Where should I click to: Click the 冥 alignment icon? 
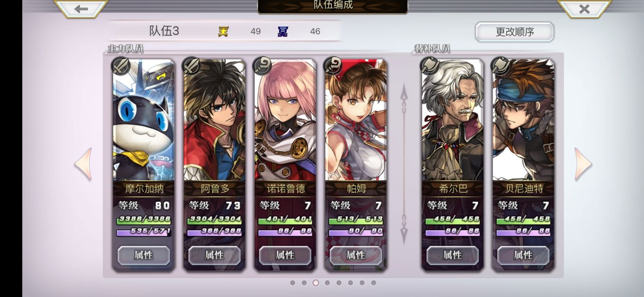(x=283, y=32)
